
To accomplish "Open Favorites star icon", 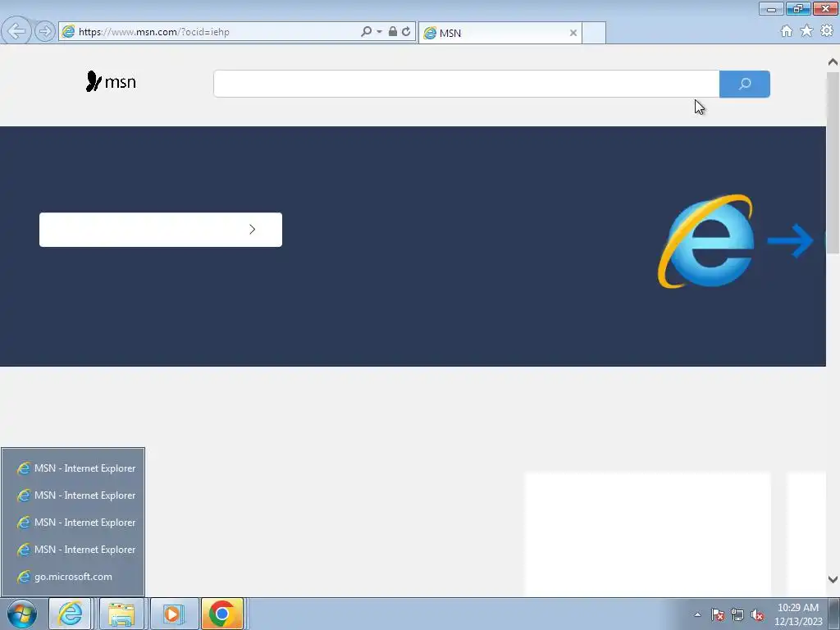I will click(x=806, y=31).
